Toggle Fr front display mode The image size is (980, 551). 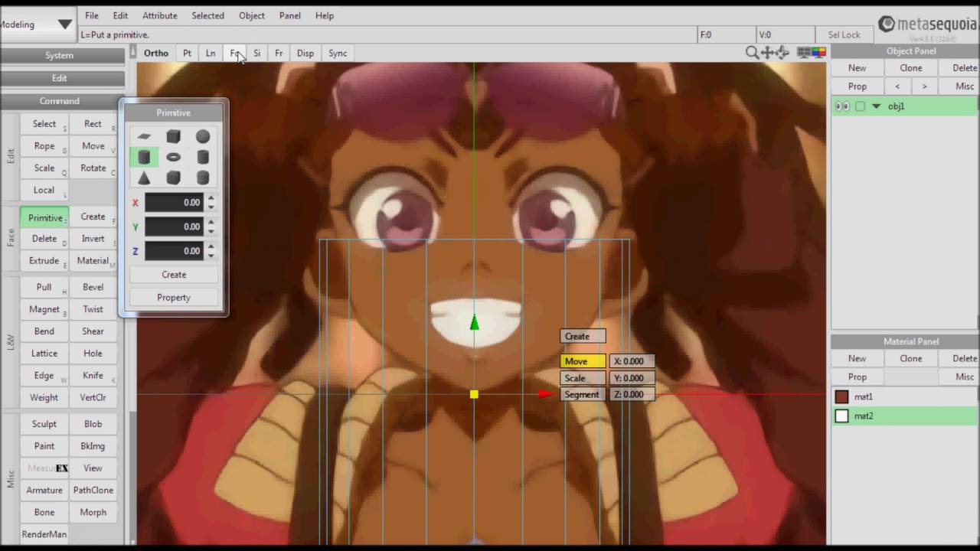pos(279,53)
